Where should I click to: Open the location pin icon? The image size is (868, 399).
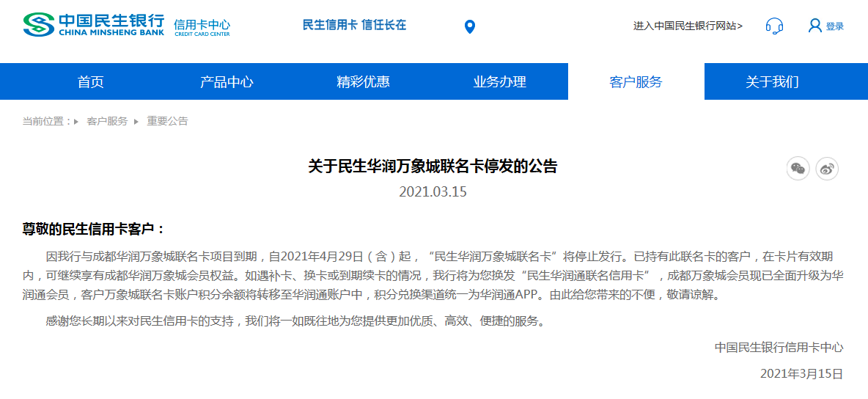(x=469, y=26)
